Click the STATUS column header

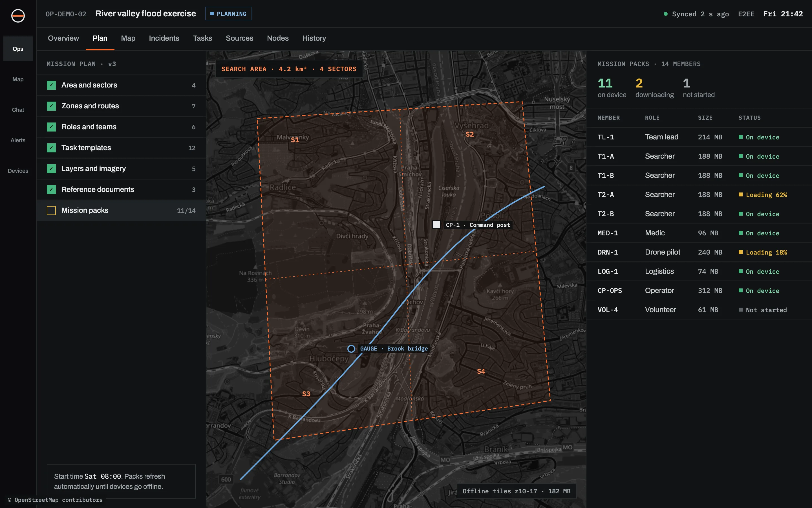pos(749,118)
